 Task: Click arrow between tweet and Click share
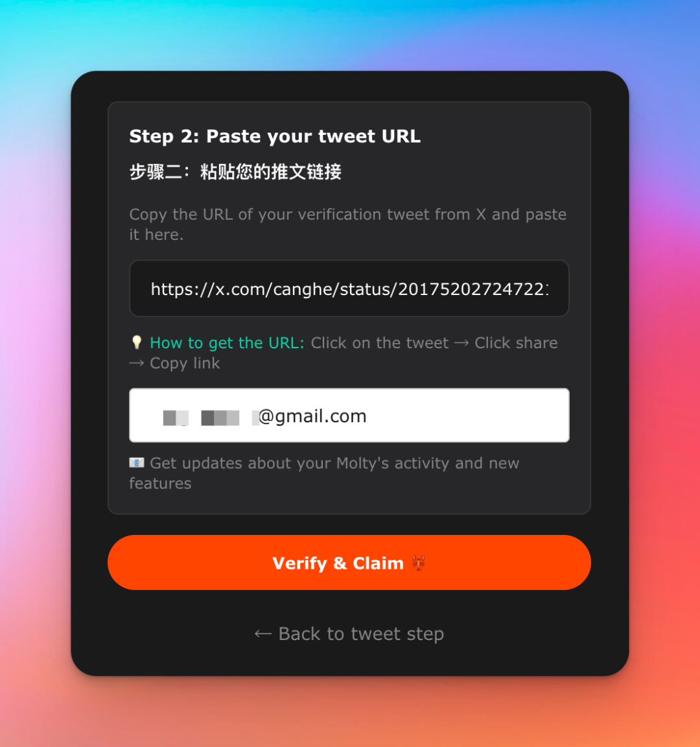[461, 343]
